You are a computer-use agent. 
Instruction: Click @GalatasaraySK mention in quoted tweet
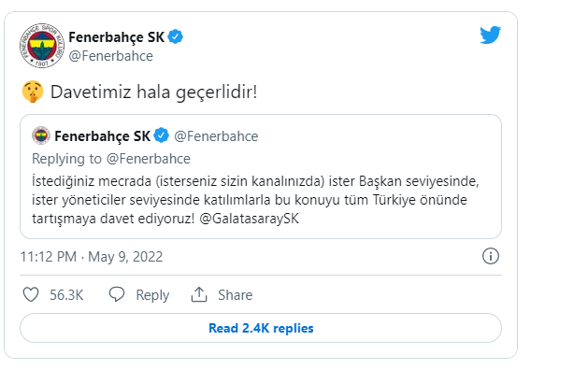tap(249, 219)
